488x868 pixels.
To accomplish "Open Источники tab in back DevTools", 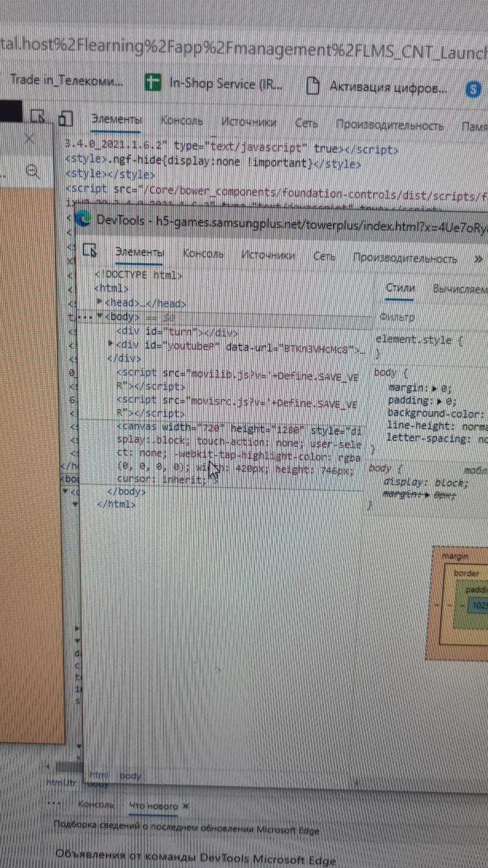I will click(249, 122).
